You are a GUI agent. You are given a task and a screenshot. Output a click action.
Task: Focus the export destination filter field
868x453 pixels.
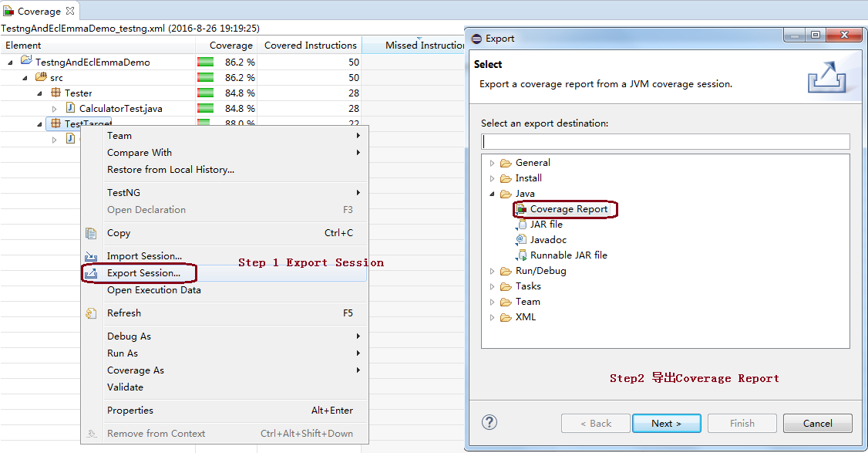[665, 141]
